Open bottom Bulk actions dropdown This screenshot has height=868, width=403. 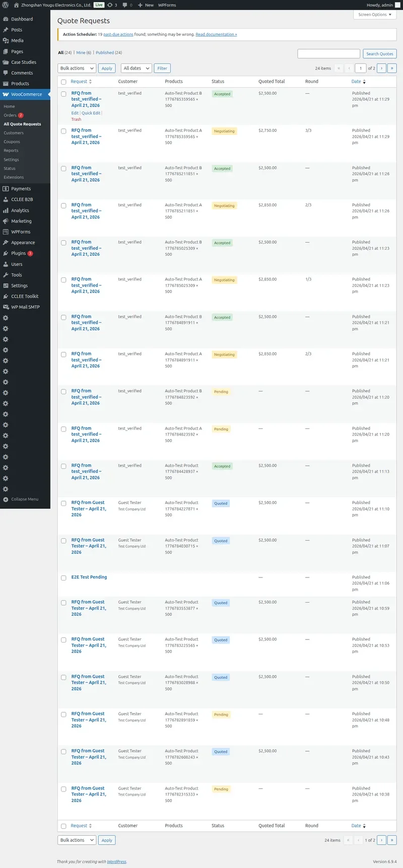point(77,840)
